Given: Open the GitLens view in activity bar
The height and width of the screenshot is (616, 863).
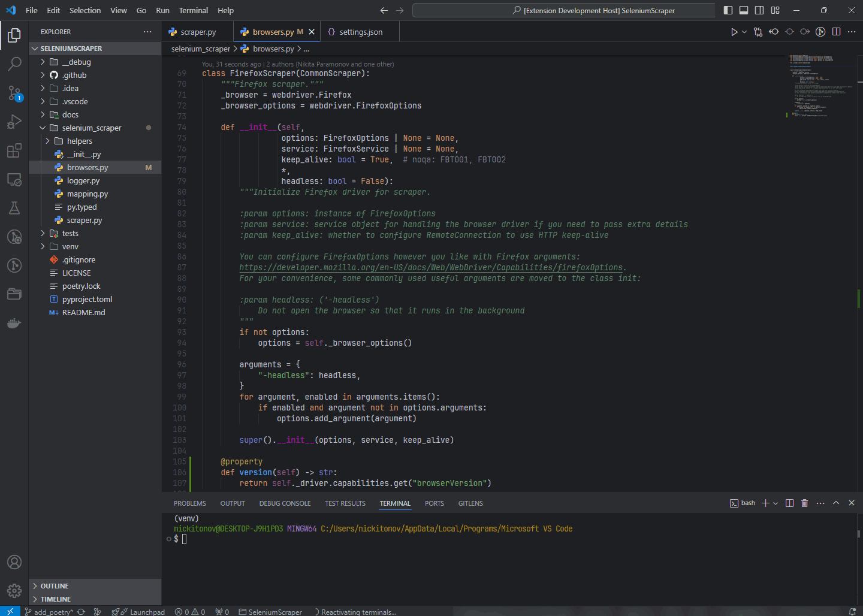Looking at the screenshot, I should pos(14,265).
